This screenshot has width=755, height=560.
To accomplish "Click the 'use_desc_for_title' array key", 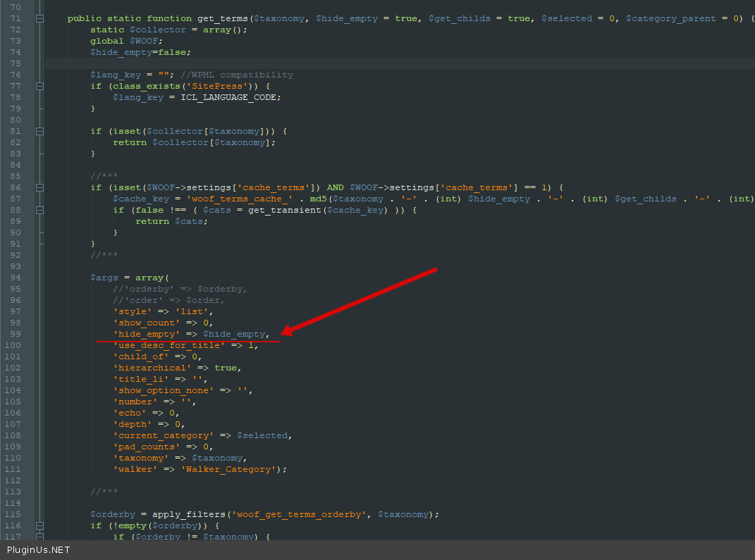I will click(x=168, y=345).
